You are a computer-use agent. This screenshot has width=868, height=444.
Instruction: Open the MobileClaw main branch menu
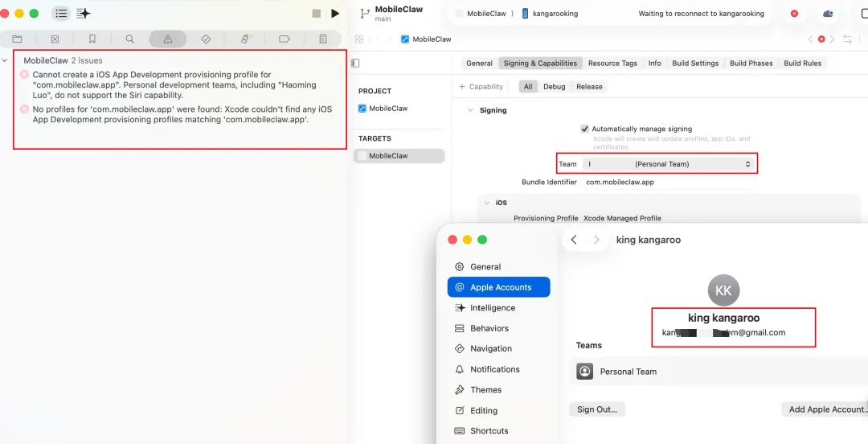(391, 14)
